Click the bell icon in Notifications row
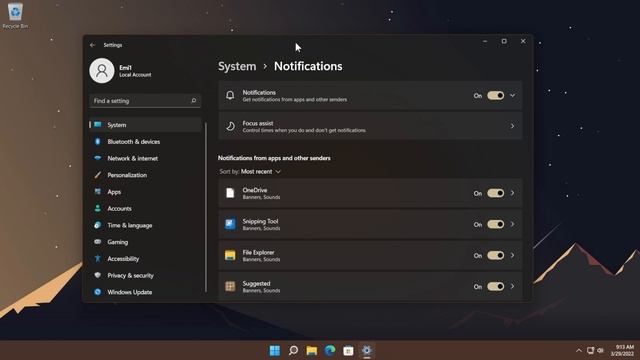The image size is (640, 360). point(230,96)
